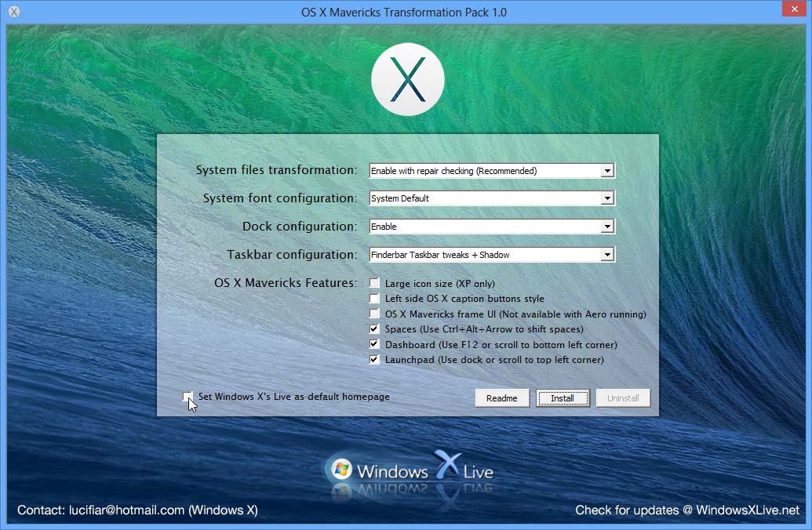This screenshot has width=812, height=530.
Task: Click the 'System font configuration:' label
Action: pos(280,198)
